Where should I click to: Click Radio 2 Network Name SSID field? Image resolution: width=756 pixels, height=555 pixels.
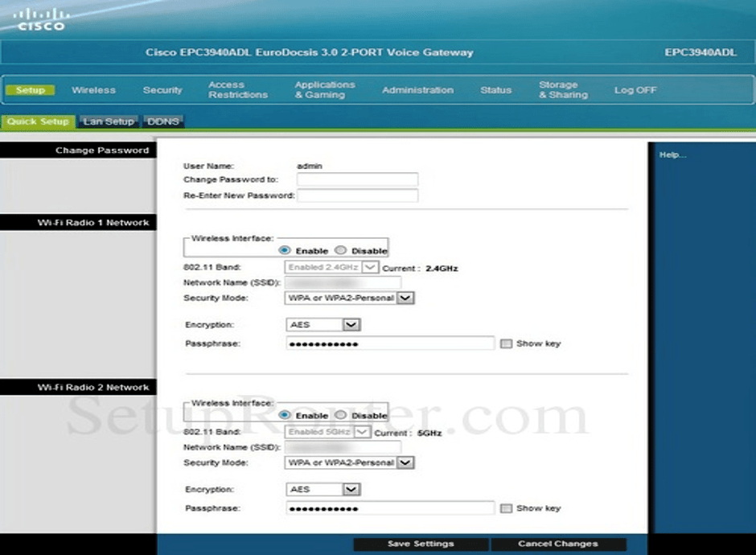coord(343,447)
